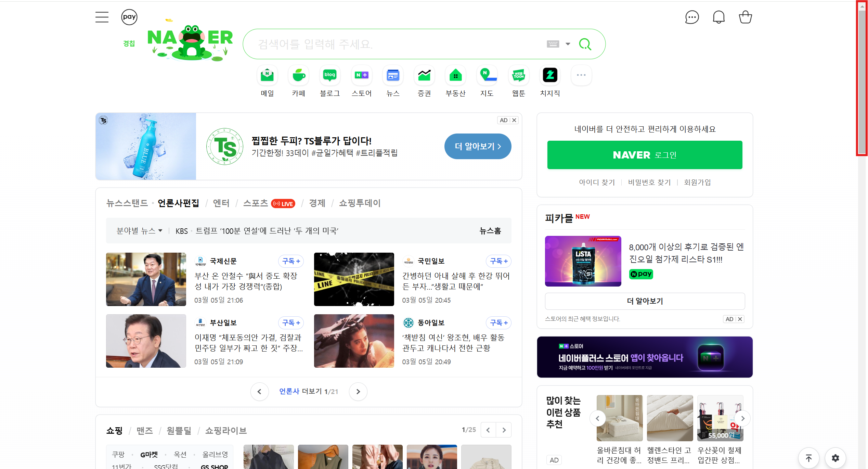Click the green search magnifier icon

click(585, 44)
